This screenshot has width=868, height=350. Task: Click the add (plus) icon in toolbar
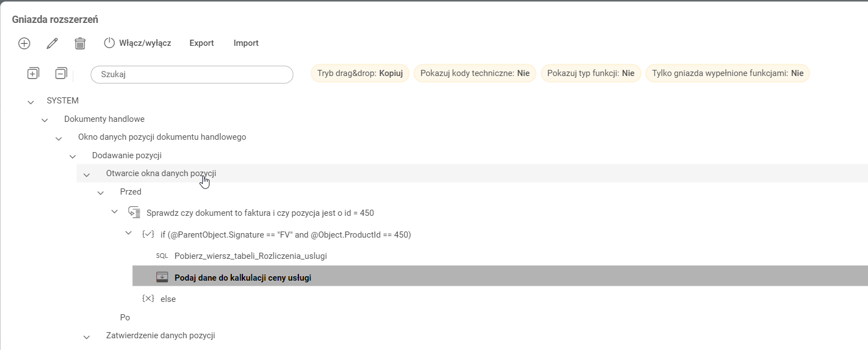click(x=24, y=43)
